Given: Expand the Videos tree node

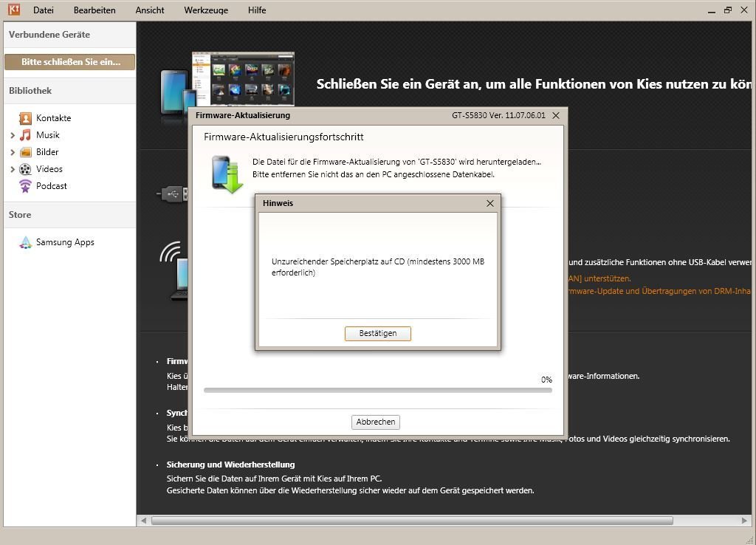Looking at the screenshot, I should pyautogui.click(x=13, y=169).
